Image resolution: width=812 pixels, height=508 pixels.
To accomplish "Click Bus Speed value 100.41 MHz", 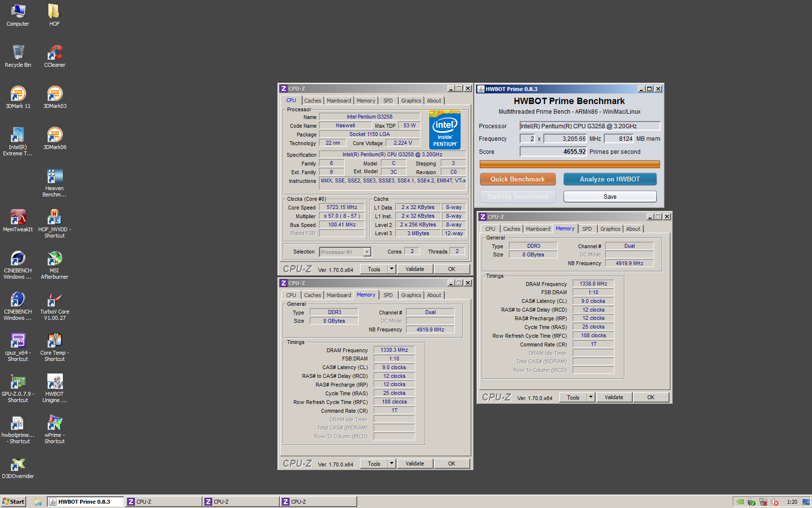I will (x=342, y=224).
